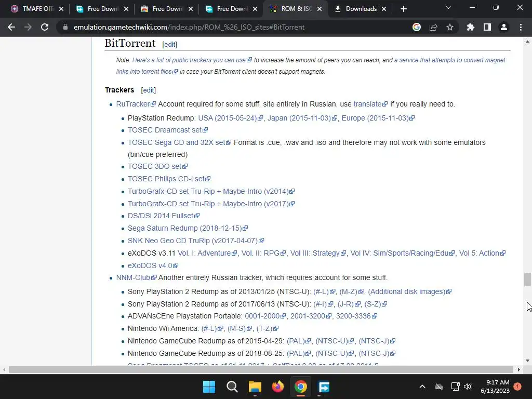Open volume control in tray
Viewport: 532px width, 399px height.
(x=468, y=387)
